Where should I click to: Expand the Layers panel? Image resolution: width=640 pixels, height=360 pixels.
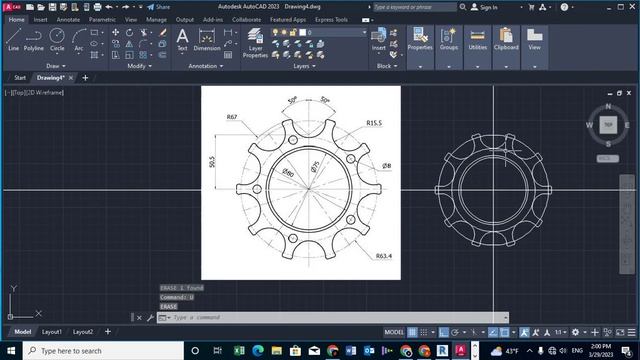tap(304, 66)
